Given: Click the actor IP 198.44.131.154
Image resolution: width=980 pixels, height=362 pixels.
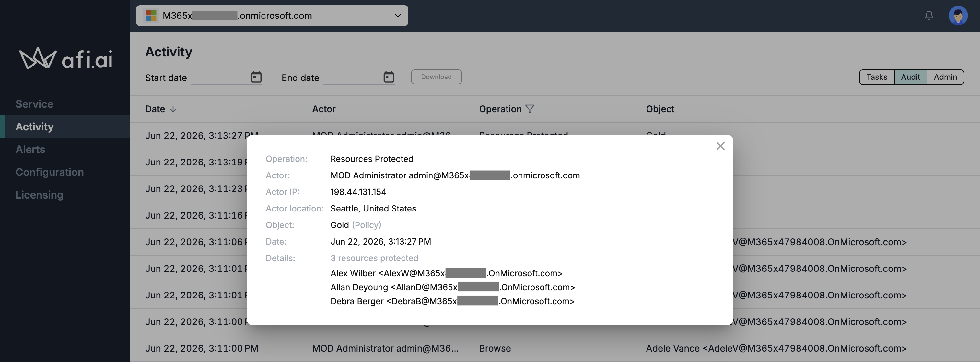Looking at the screenshot, I should click(x=358, y=192).
